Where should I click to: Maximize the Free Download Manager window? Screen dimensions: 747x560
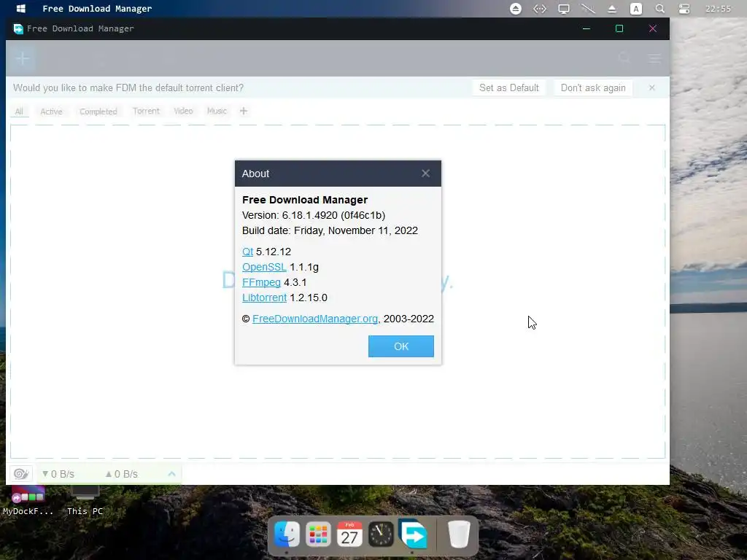tap(619, 28)
